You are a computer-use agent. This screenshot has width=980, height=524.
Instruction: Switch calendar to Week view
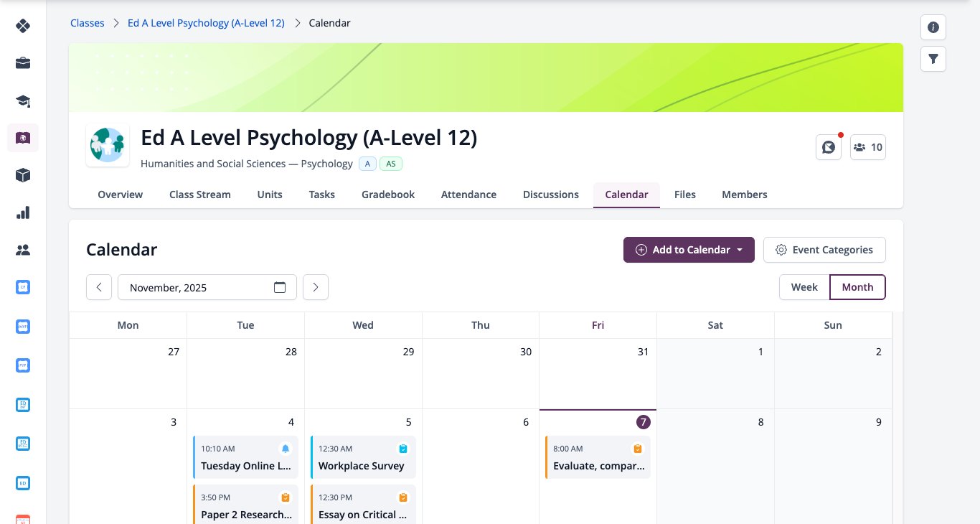point(804,287)
